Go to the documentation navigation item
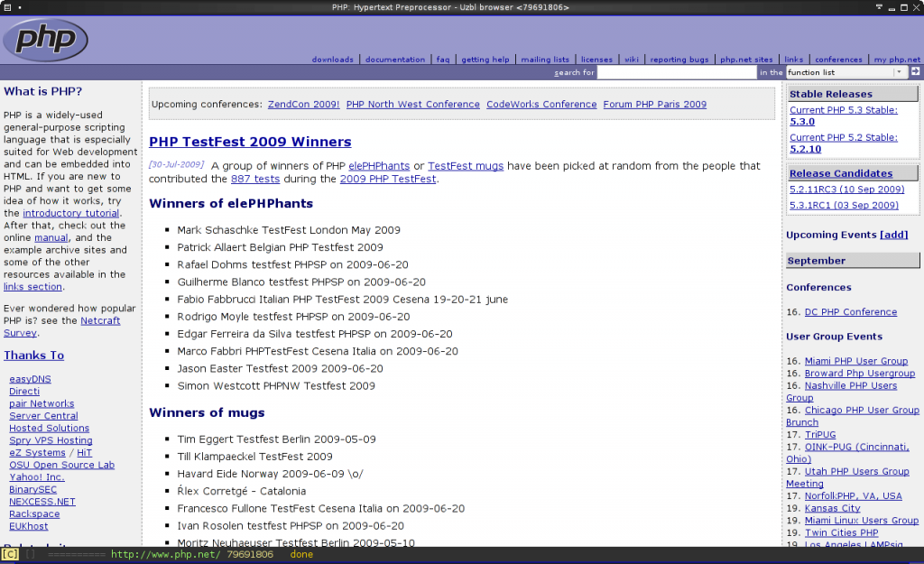924x564 pixels. coord(394,60)
